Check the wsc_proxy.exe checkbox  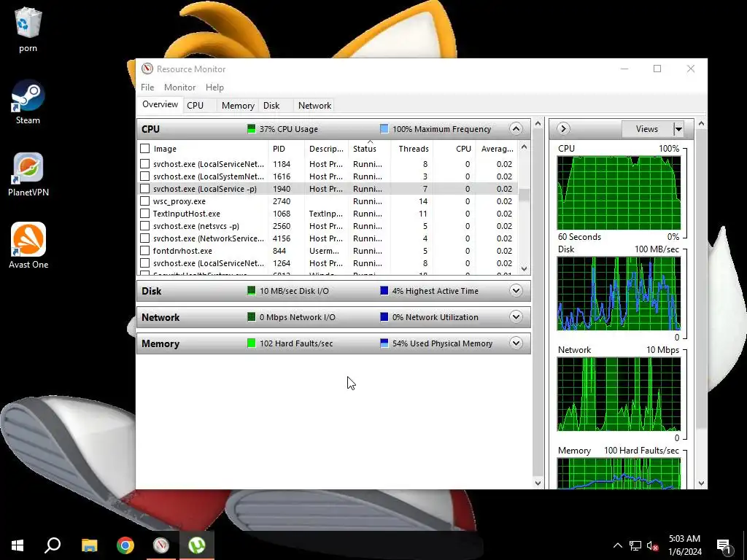click(x=145, y=201)
